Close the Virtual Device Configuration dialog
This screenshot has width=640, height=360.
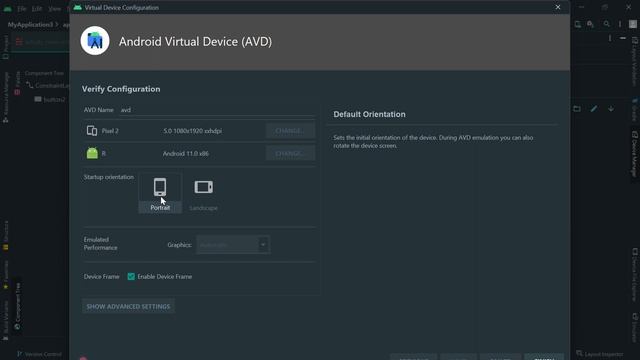tap(558, 7)
